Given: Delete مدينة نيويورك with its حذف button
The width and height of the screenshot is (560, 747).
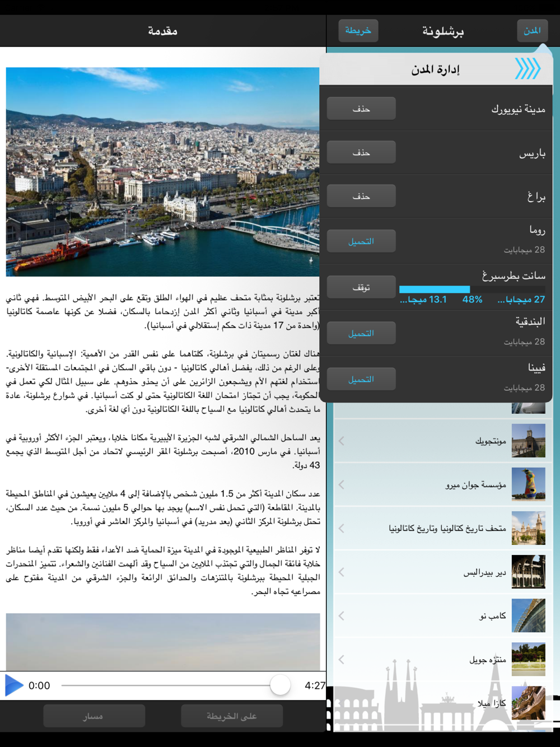Looking at the screenshot, I should [361, 109].
